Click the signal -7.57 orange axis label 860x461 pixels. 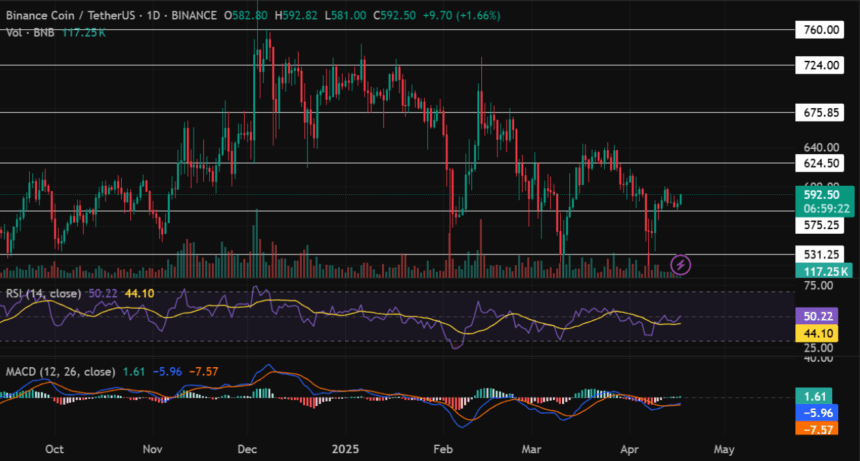[817, 429]
